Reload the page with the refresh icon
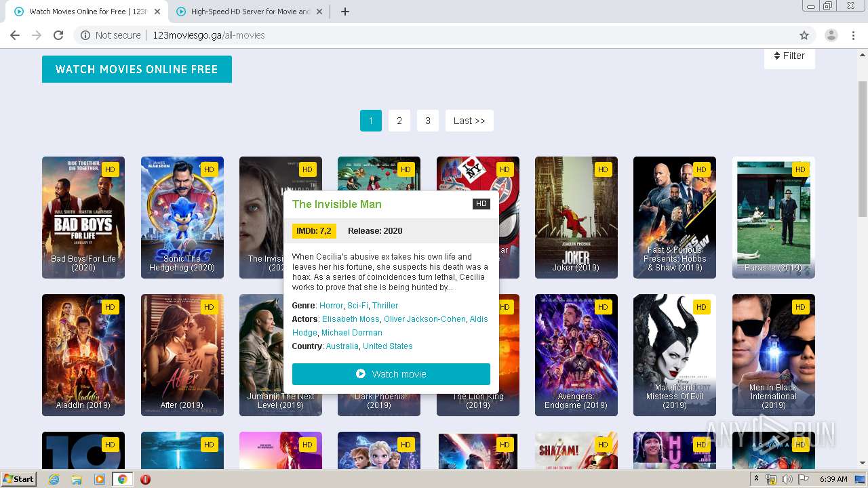 (x=58, y=35)
